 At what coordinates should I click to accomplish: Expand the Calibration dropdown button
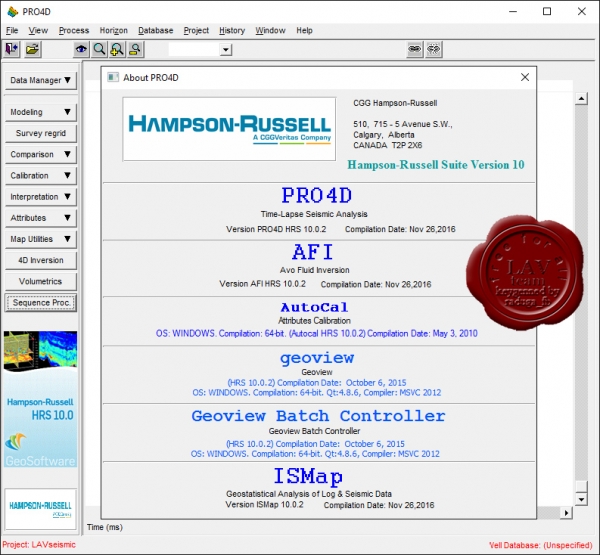click(41, 176)
